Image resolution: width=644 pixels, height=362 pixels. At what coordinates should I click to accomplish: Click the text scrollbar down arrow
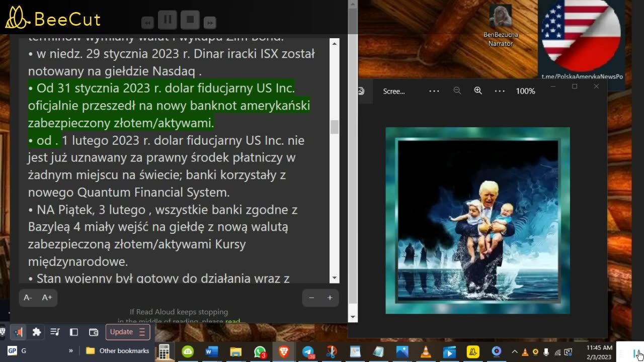[x=335, y=278]
